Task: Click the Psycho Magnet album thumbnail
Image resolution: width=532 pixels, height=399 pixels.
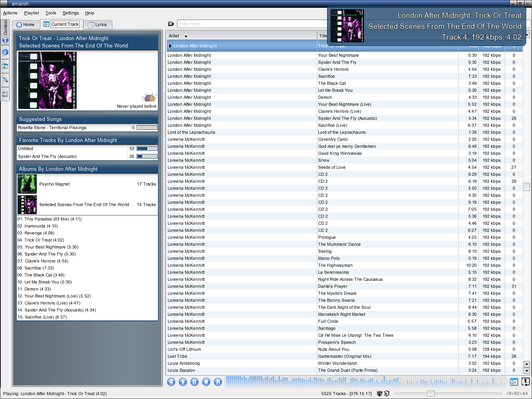Action: (x=27, y=184)
